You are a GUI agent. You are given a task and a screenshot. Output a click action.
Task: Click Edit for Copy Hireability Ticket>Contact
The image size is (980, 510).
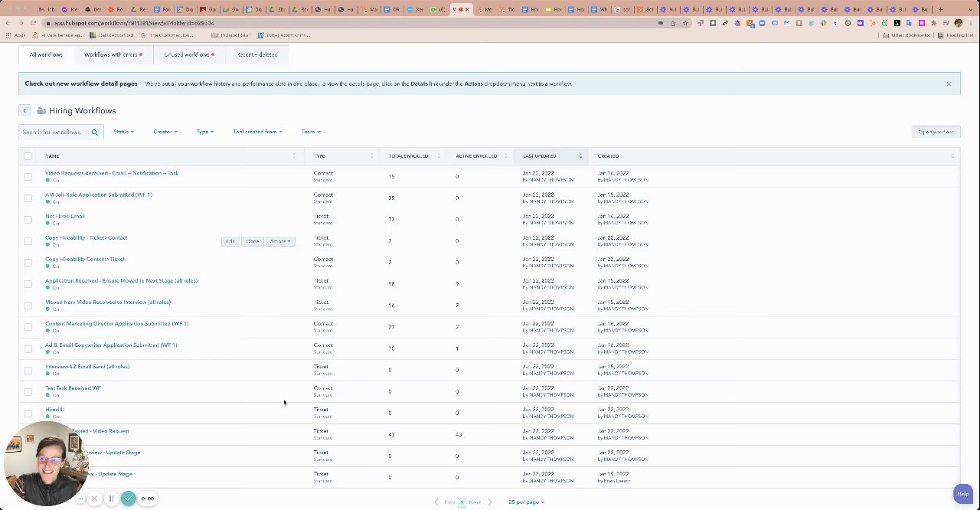(230, 241)
